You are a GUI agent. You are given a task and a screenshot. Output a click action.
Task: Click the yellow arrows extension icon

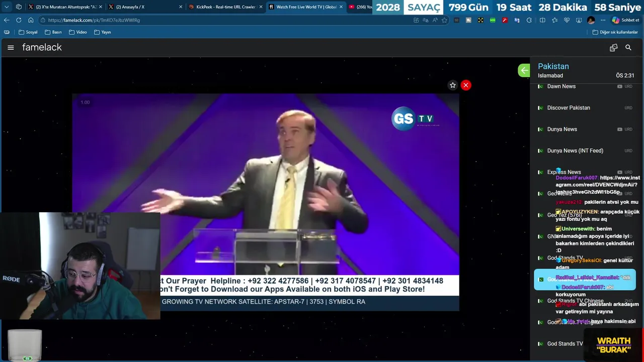click(480, 20)
